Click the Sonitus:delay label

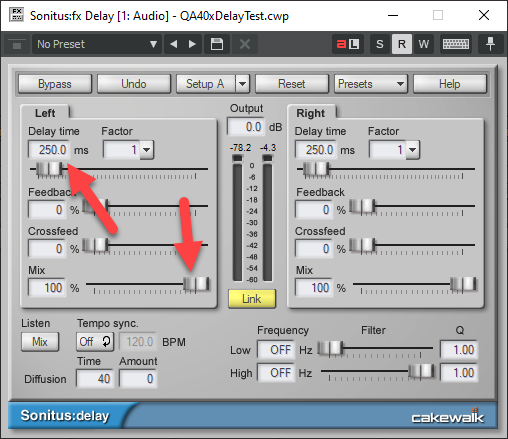coord(65,416)
